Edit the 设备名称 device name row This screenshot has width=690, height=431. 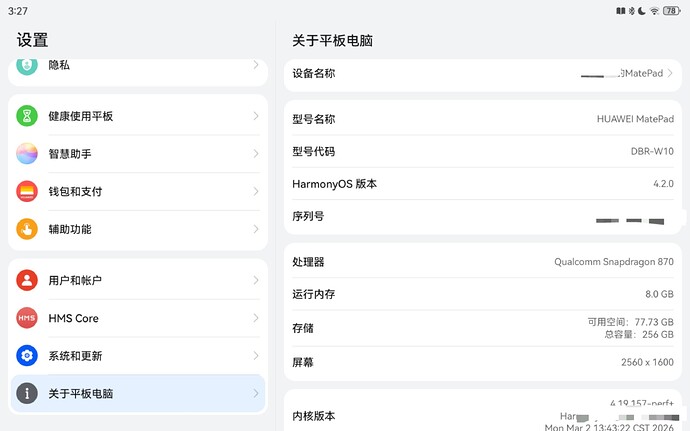(483, 75)
